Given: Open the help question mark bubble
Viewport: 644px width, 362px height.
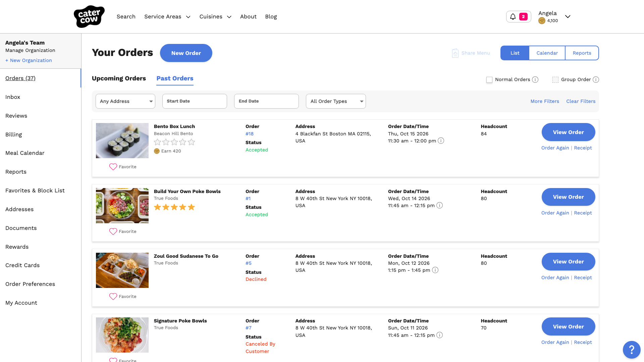Looking at the screenshot, I should [x=632, y=350].
